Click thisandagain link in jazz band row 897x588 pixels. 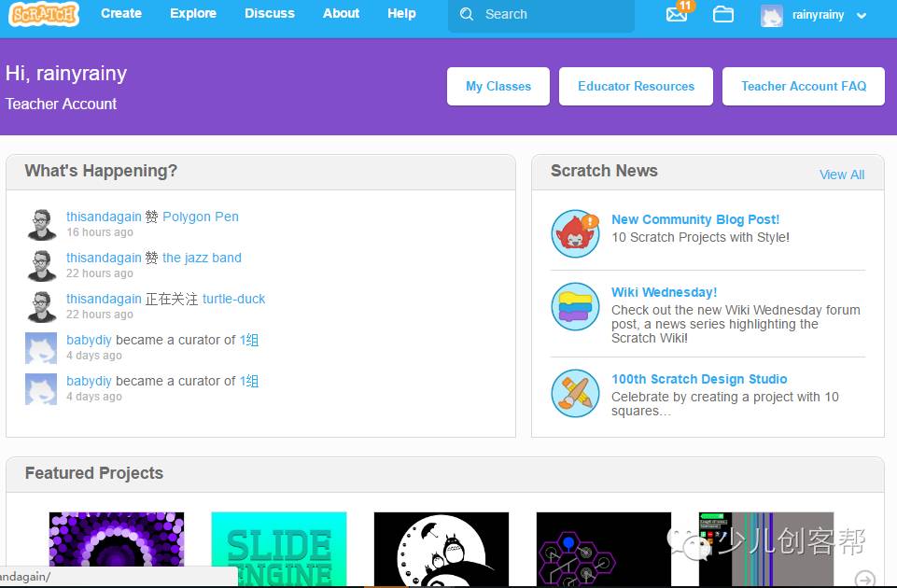[x=104, y=258]
